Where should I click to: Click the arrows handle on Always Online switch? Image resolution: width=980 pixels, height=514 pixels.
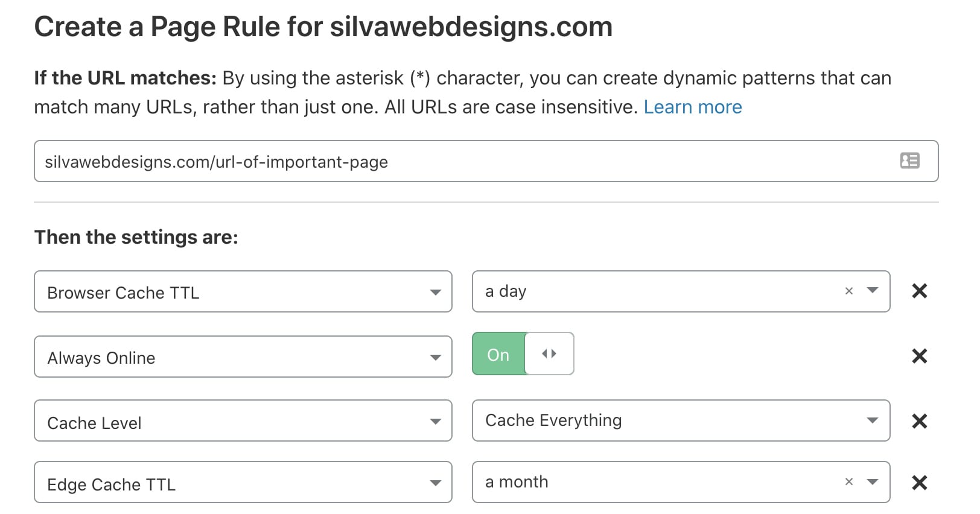coord(549,354)
